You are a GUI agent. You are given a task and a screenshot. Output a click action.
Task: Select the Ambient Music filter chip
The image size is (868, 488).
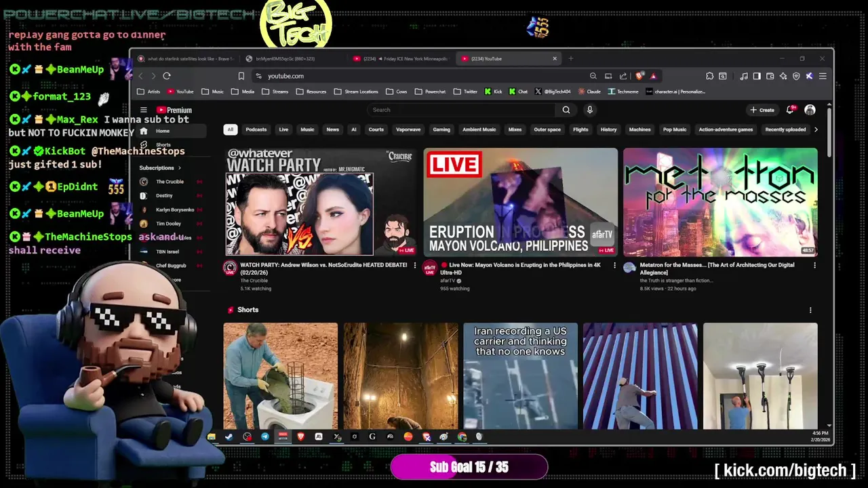pyautogui.click(x=479, y=129)
